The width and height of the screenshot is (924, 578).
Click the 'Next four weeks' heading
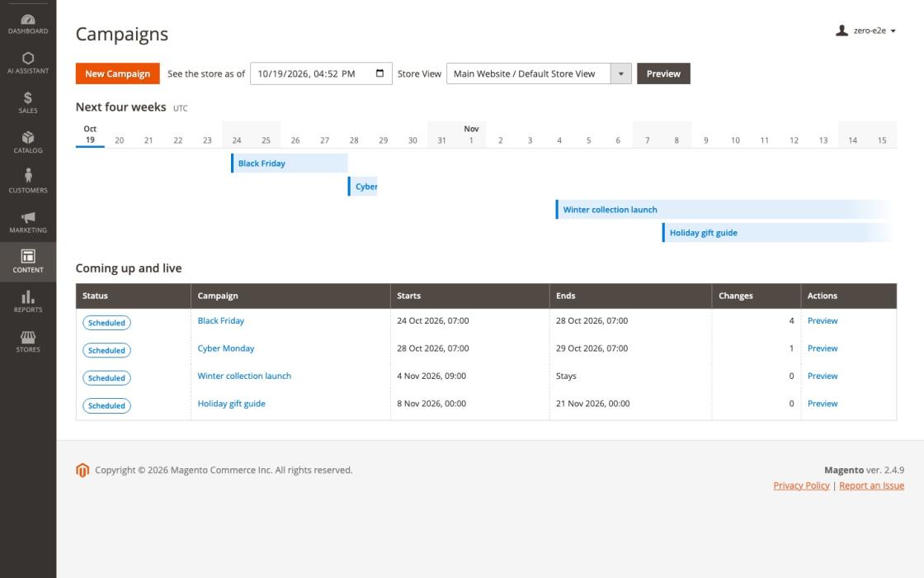(120, 107)
